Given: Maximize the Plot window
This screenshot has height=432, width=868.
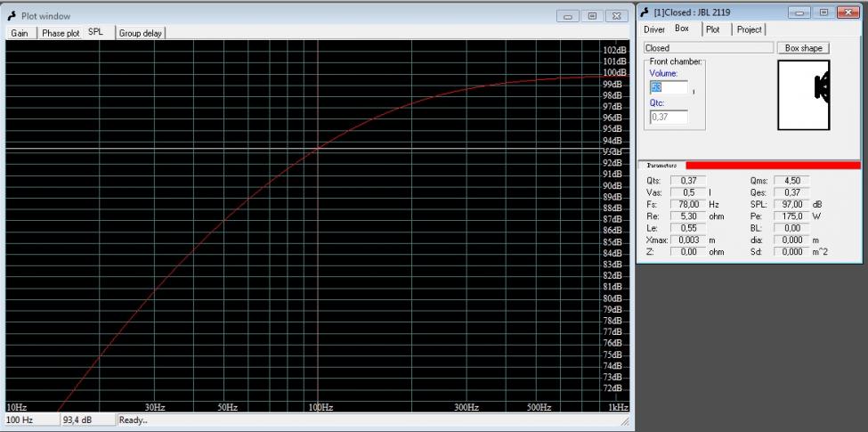Looking at the screenshot, I should [x=592, y=16].
